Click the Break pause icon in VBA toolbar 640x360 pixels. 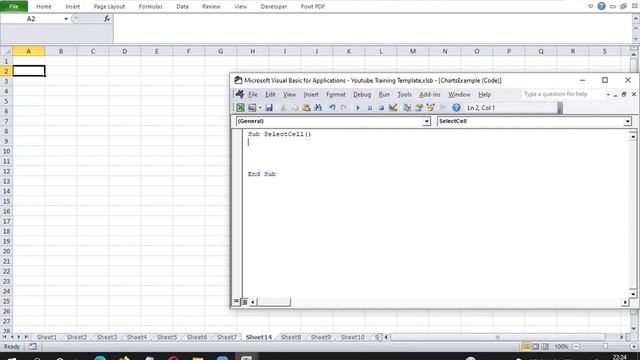click(x=369, y=108)
